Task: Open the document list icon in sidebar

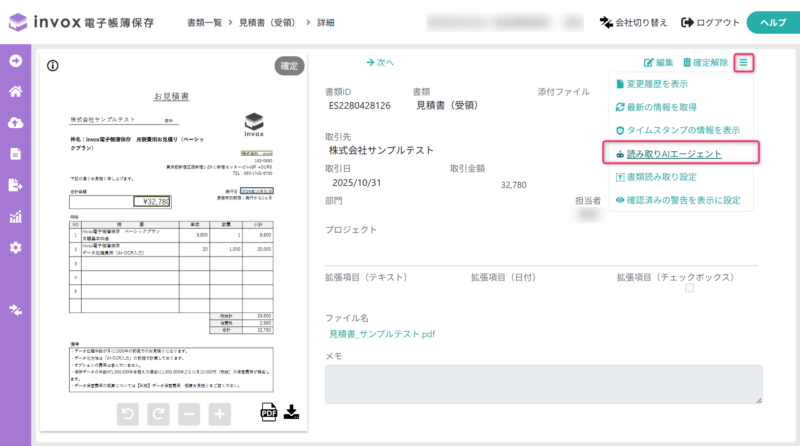Action: tap(15, 154)
